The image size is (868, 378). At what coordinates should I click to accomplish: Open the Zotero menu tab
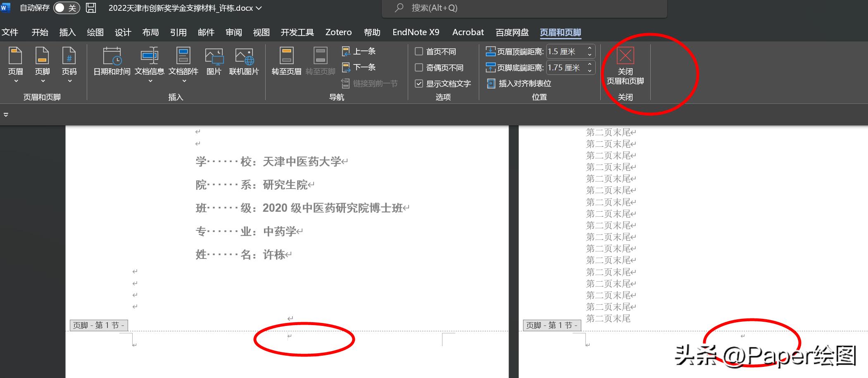coord(338,32)
